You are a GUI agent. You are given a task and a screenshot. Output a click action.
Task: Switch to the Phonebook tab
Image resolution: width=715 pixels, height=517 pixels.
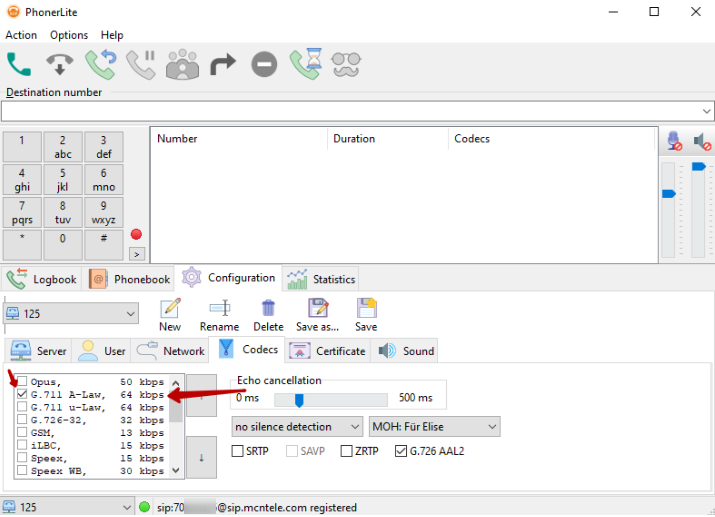tap(130, 279)
